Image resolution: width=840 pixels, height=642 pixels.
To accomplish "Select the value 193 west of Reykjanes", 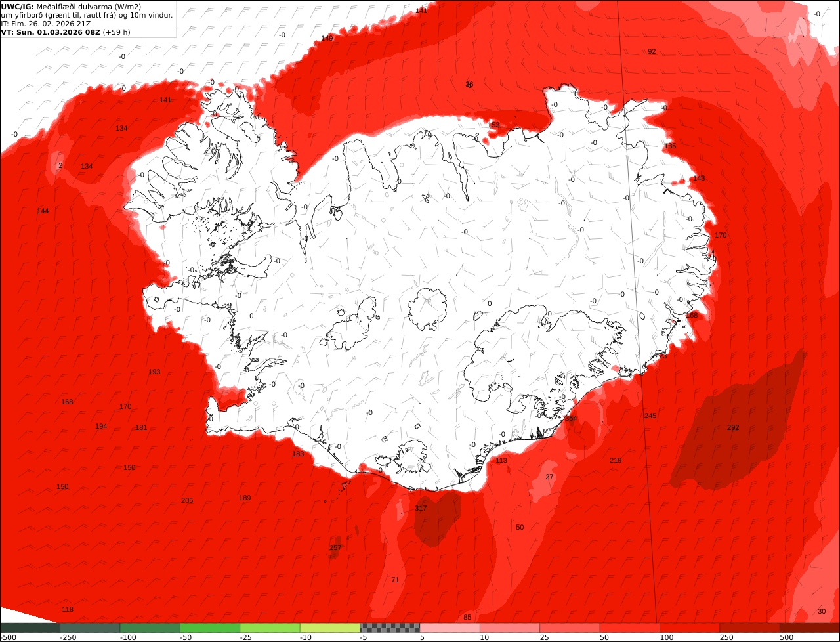I will (x=154, y=372).
